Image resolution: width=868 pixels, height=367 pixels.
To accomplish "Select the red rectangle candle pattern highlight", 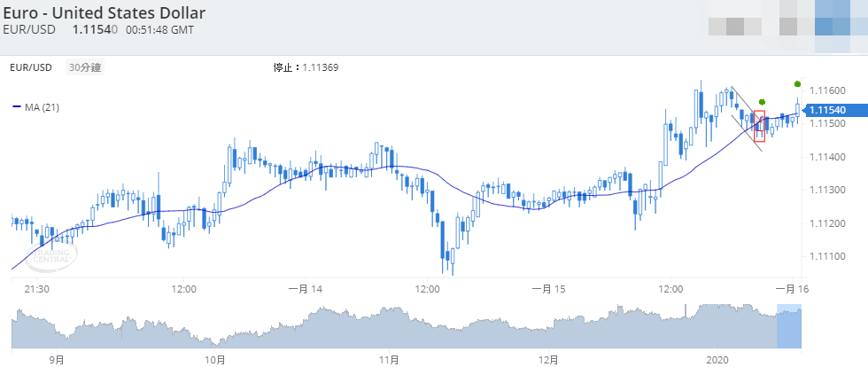I will pyautogui.click(x=759, y=126).
